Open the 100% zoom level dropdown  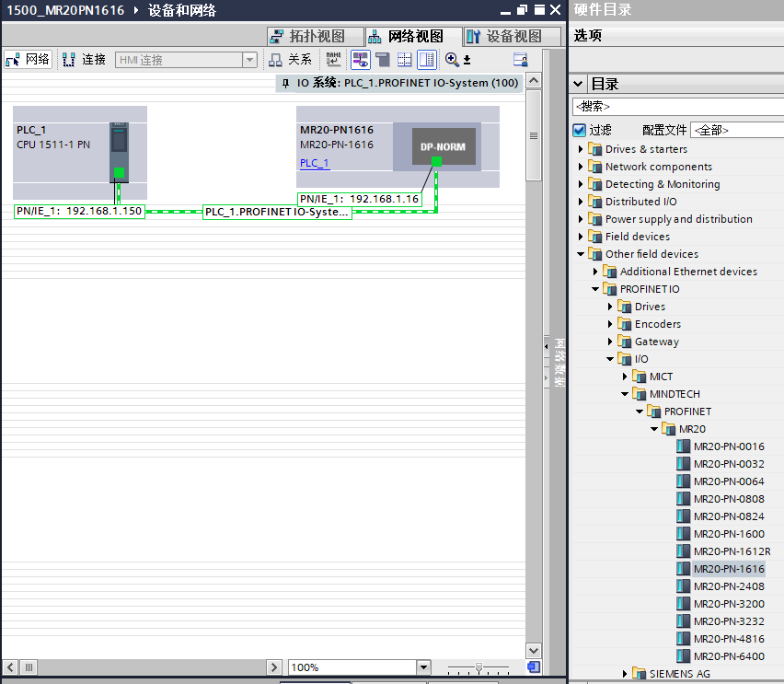(423, 667)
